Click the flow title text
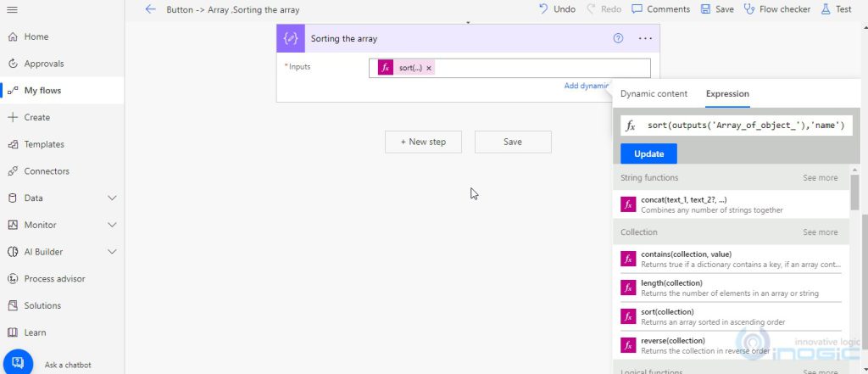 click(x=233, y=9)
